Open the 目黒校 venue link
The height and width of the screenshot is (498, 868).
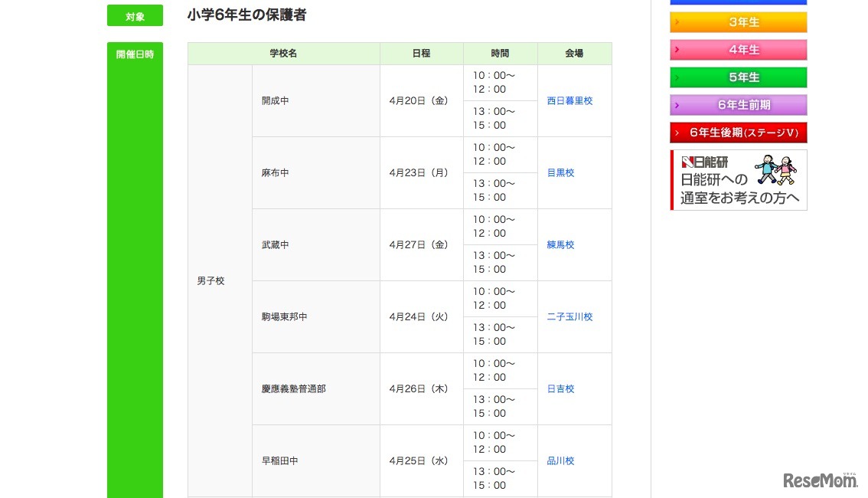tap(560, 172)
